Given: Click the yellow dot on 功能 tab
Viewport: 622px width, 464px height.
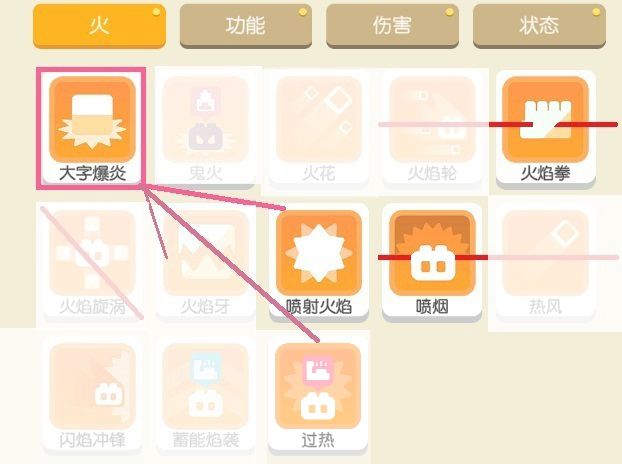Looking at the screenshot, I should (303, 12).
